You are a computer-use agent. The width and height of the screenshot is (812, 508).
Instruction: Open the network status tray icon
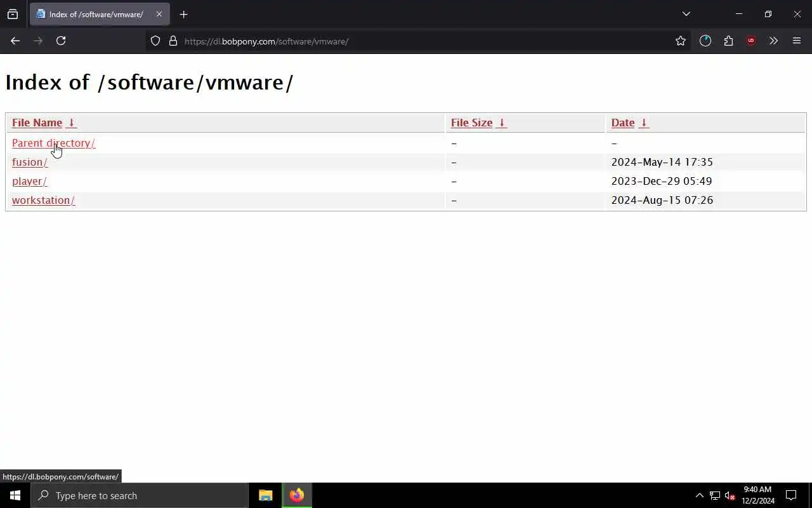tap(714, 495)
